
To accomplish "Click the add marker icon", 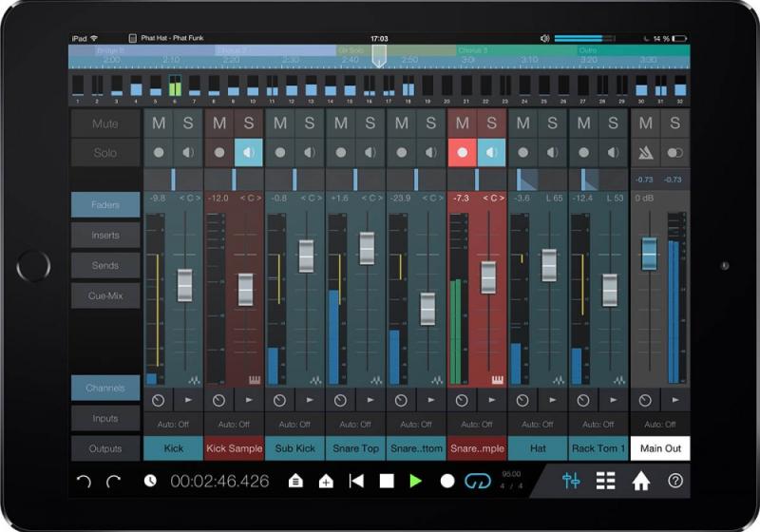I will pyautogui.click(x=326, y=482).
